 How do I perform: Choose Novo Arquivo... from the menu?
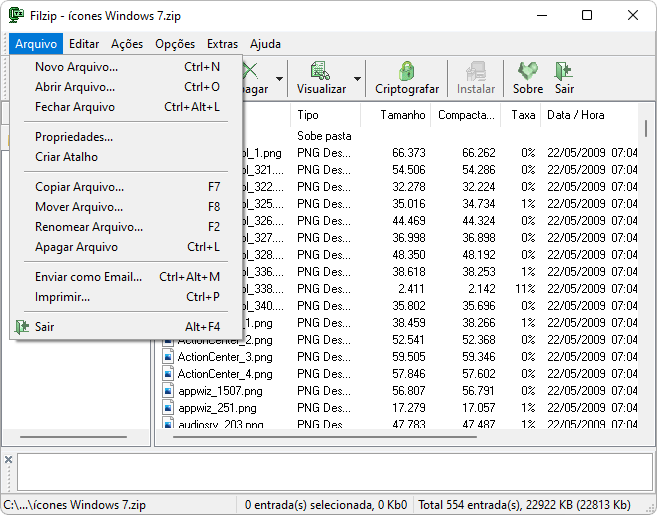point(126,67)
